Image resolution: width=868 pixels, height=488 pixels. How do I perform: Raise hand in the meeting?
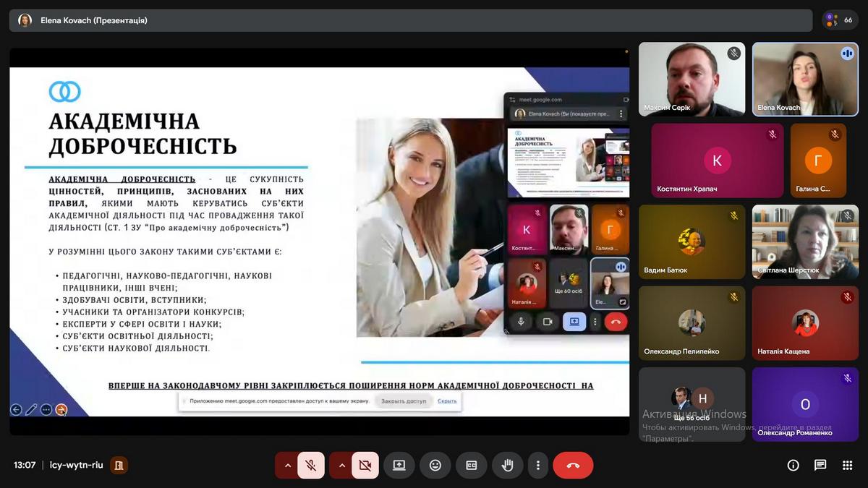508,466
